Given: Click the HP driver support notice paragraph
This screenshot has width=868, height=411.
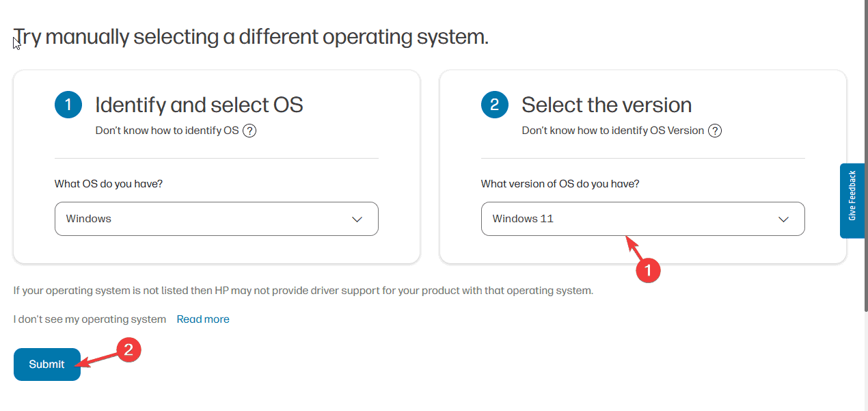Looking at the screenshot, I should click(x=303, y=291).
